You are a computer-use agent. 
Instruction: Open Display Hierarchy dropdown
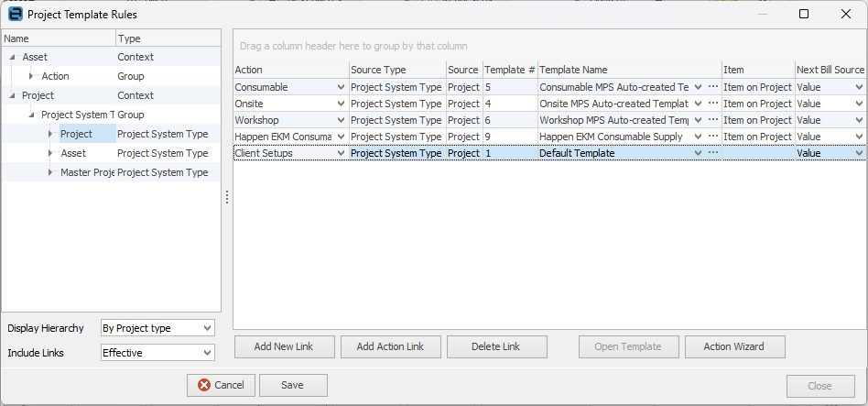click(208, 328)
